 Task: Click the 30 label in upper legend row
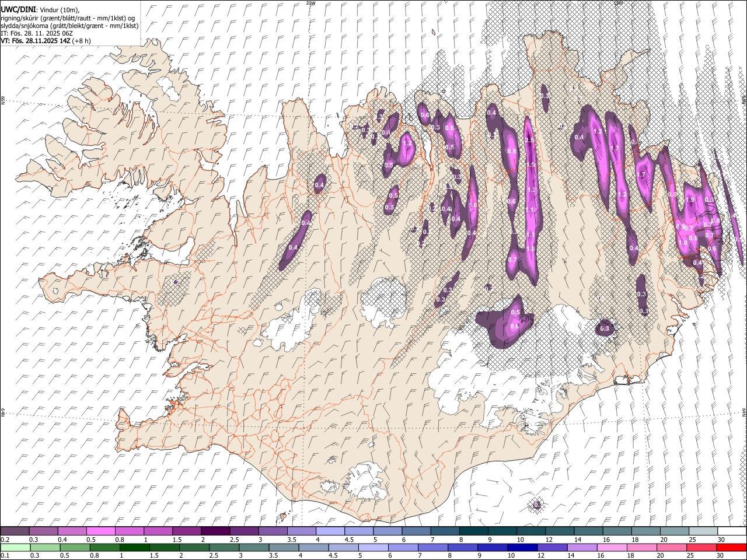(x=721, y=540)
